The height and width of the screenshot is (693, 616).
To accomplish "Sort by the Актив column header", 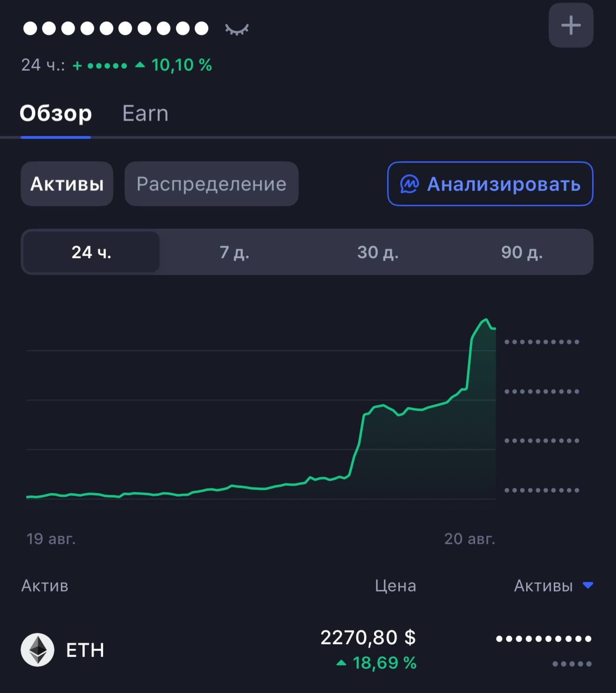I will coord(45,585).
